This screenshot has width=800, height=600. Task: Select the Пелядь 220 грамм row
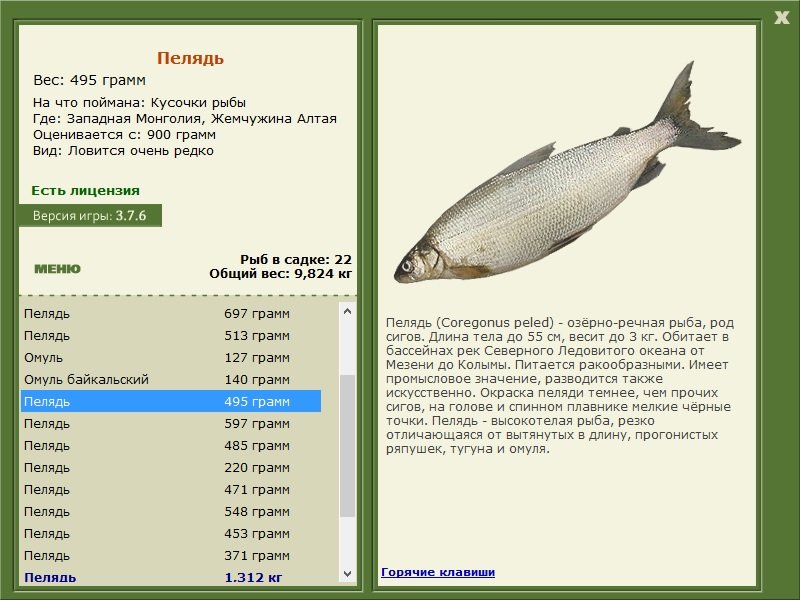(171, 467)
